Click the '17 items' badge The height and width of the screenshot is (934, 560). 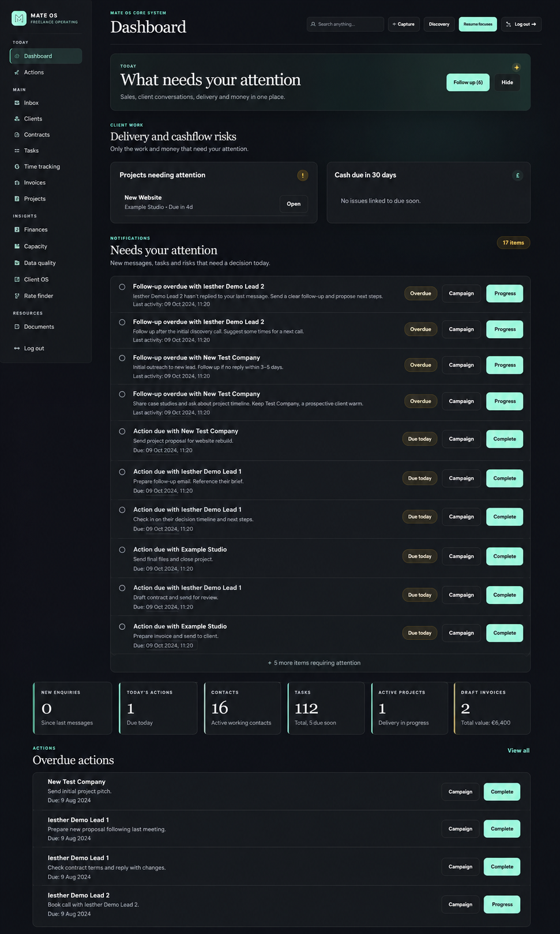pos(513,243)
